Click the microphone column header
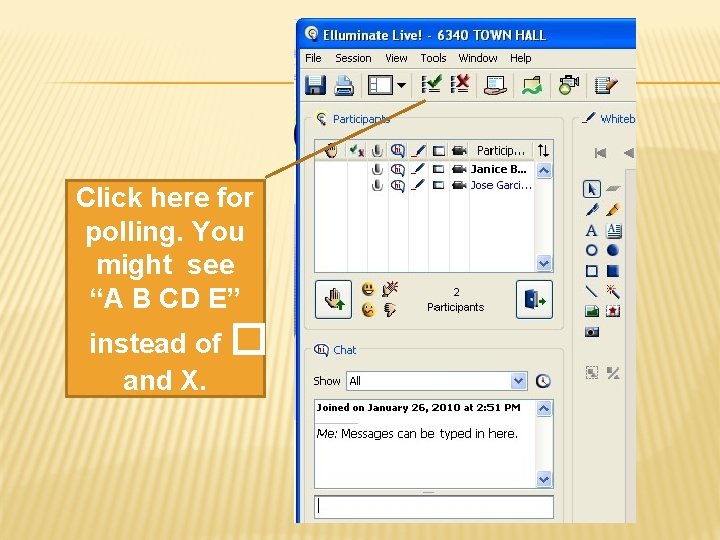 tap(377, 151)
